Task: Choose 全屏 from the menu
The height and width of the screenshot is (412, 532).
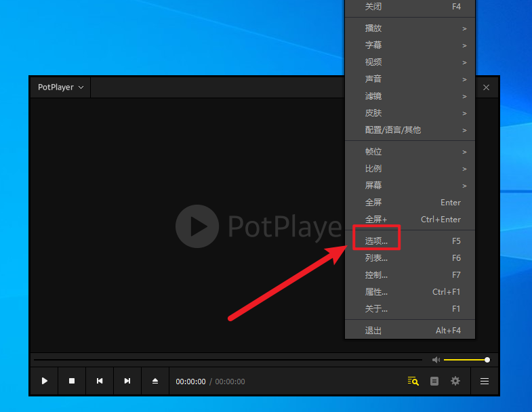Action: 410,203
